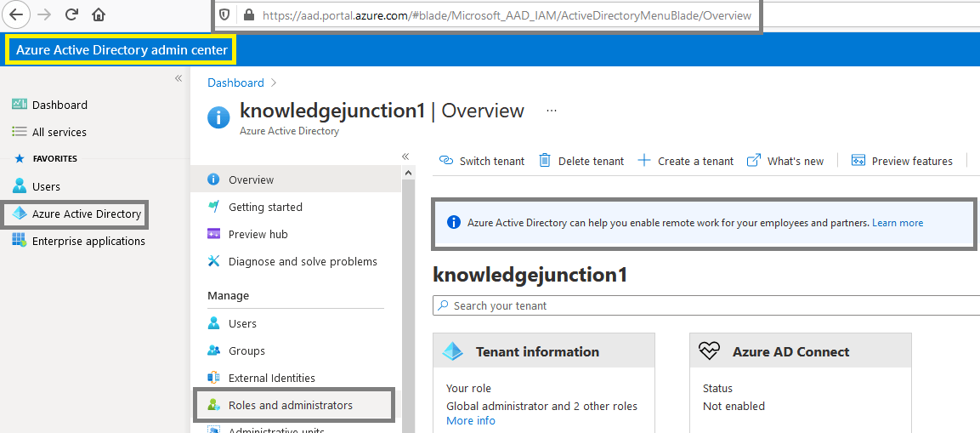
Task: Go to the browser home icon
Action: pyautogui.click(x=99, y=14)
